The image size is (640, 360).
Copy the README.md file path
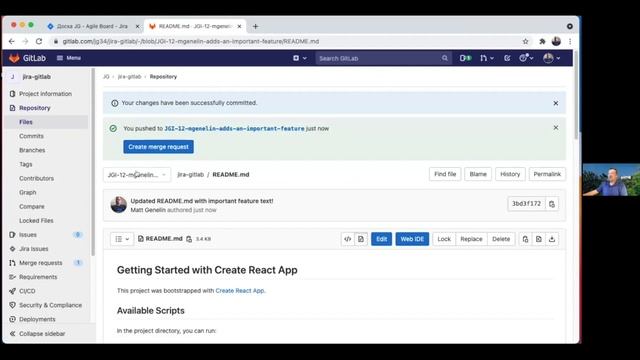189,239
